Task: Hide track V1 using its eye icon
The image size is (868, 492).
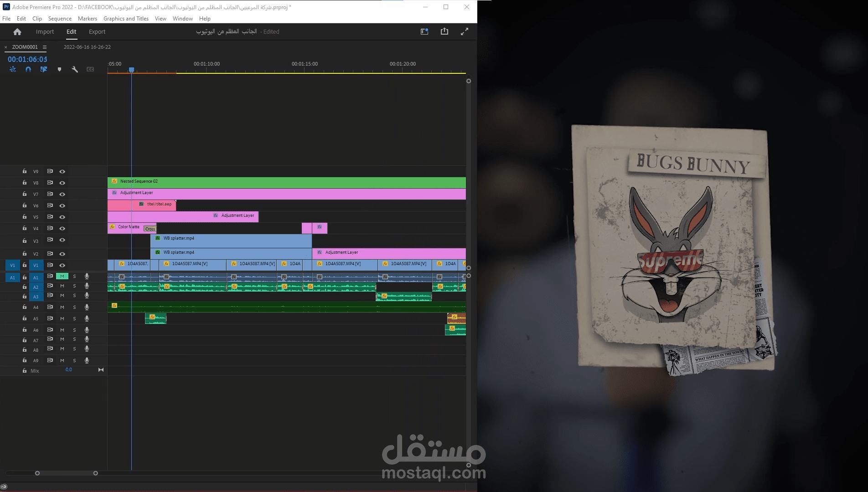Action: [x=62, y=265]
